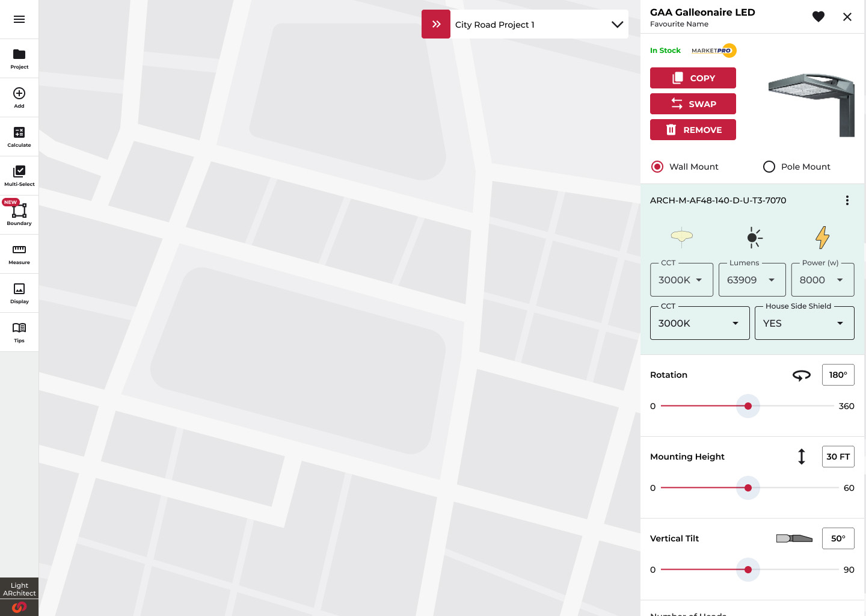This screenshot has width=866, height=616.
Task: Select the Boundary tool
Action: [19, 215]
